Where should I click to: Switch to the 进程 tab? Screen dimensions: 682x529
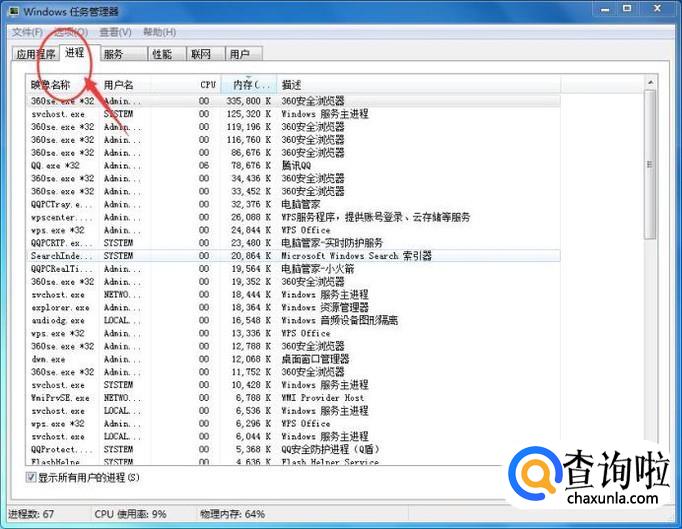pos(80,53)
